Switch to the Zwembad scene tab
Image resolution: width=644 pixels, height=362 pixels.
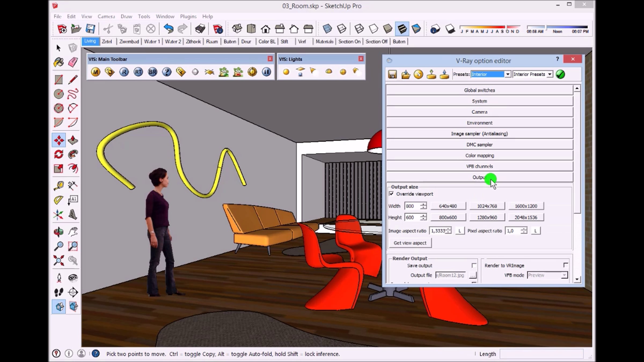click(129, 42)
